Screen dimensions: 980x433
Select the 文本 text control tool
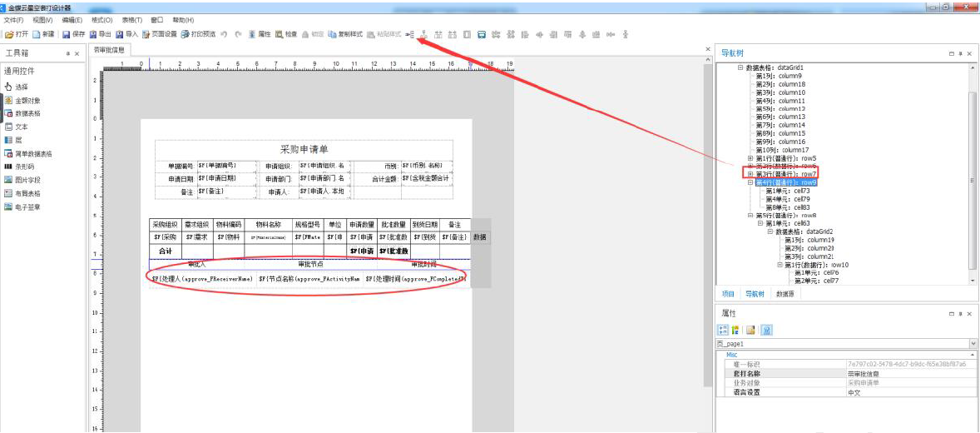pyautogui.click(x=22, y=127)
